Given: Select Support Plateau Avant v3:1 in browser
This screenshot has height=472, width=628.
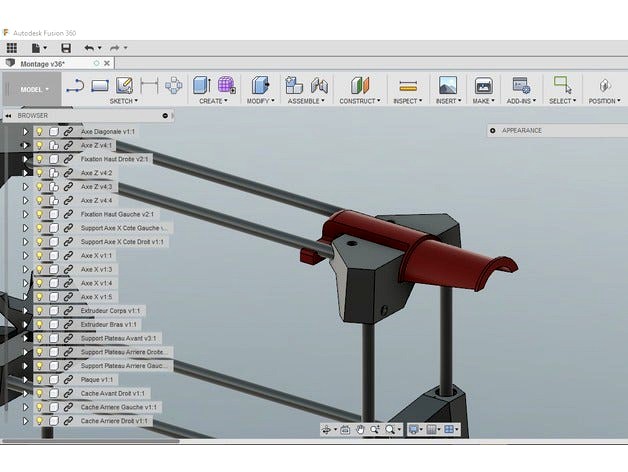Looking at the screenshot, I should 119,338.
